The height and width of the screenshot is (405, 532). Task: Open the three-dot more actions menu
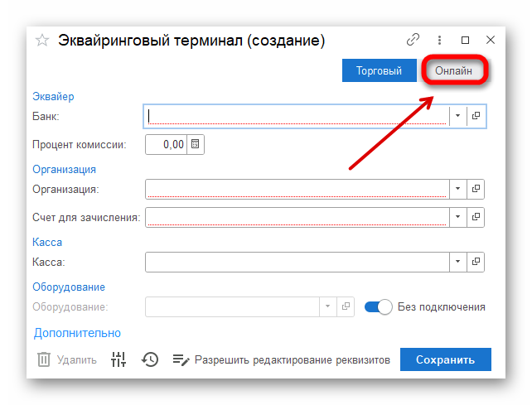pos(439,40)
